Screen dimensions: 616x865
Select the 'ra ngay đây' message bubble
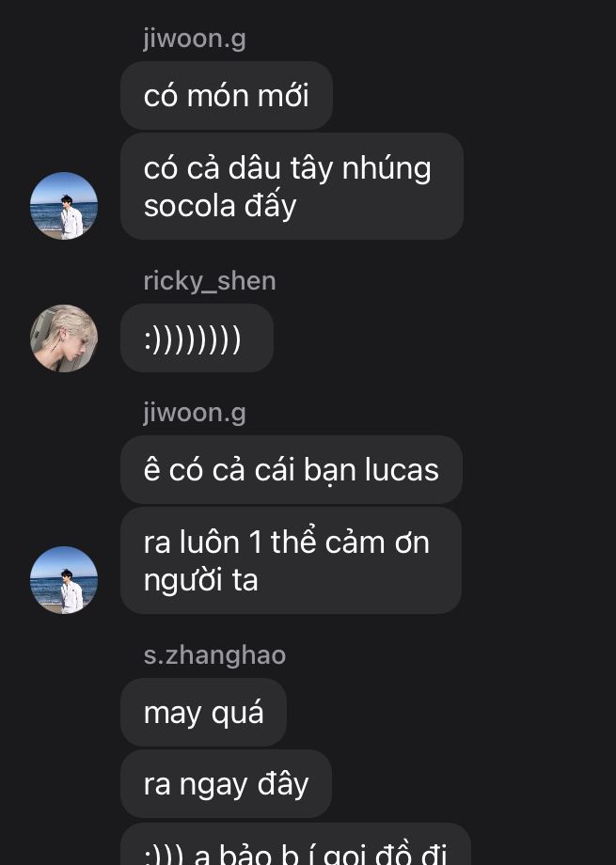pos(227,784)
